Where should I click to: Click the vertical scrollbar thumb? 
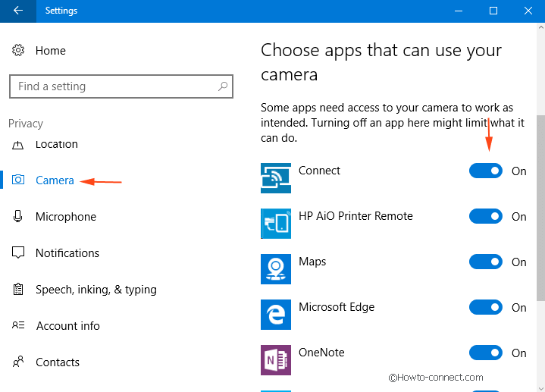(x=540, y=208)
